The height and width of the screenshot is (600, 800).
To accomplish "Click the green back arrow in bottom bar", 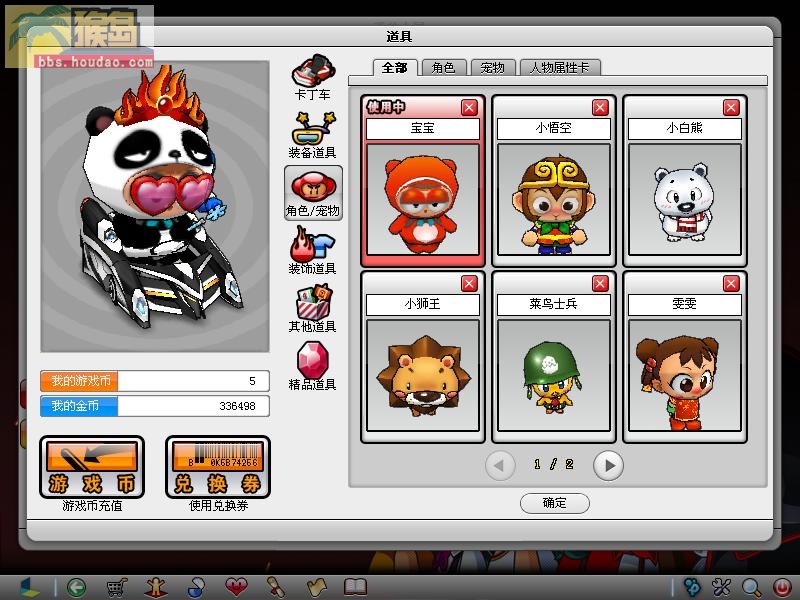I will coord(77,587).
